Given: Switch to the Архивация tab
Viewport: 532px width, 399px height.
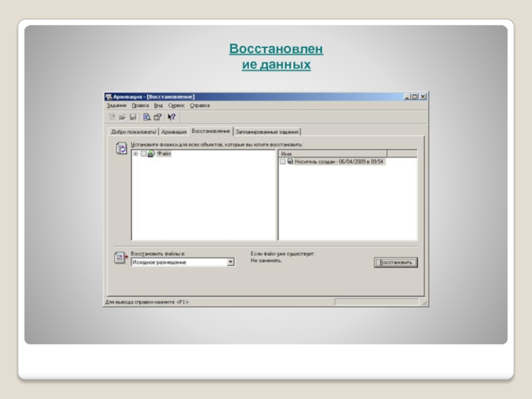Looking at the screenshot, I should point(174,132).
